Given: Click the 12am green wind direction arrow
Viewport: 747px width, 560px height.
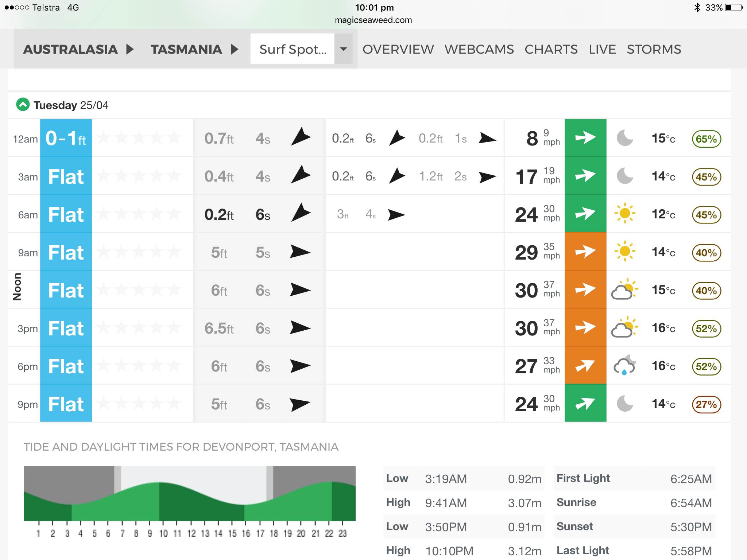Looking at the screenshot, I should coord(585,138).
